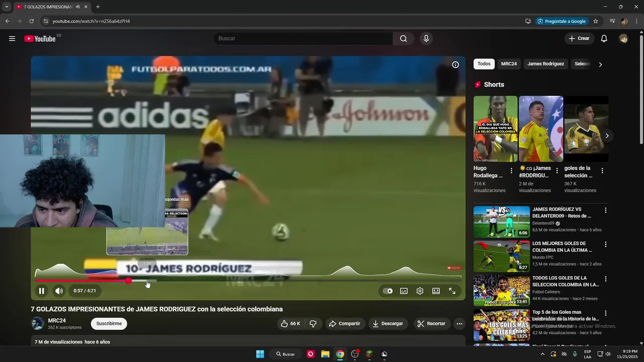Click Chrome icon in taskbar

click(340, 354)
